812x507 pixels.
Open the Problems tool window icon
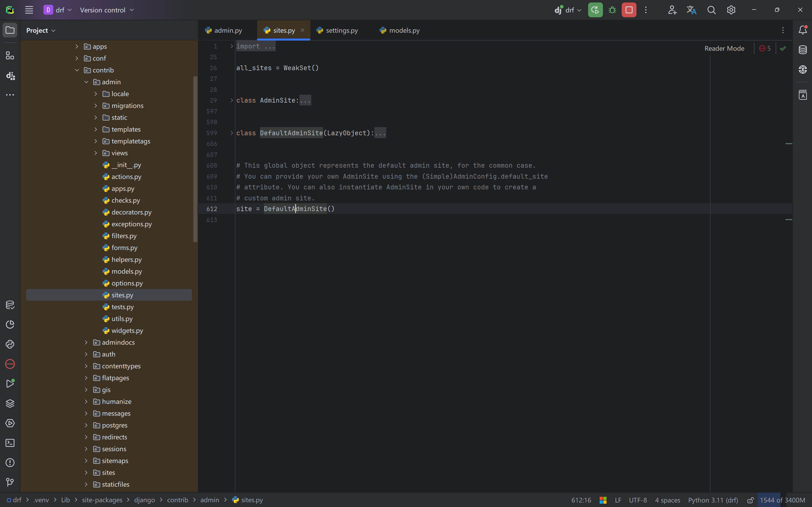(x=10, y=463)
